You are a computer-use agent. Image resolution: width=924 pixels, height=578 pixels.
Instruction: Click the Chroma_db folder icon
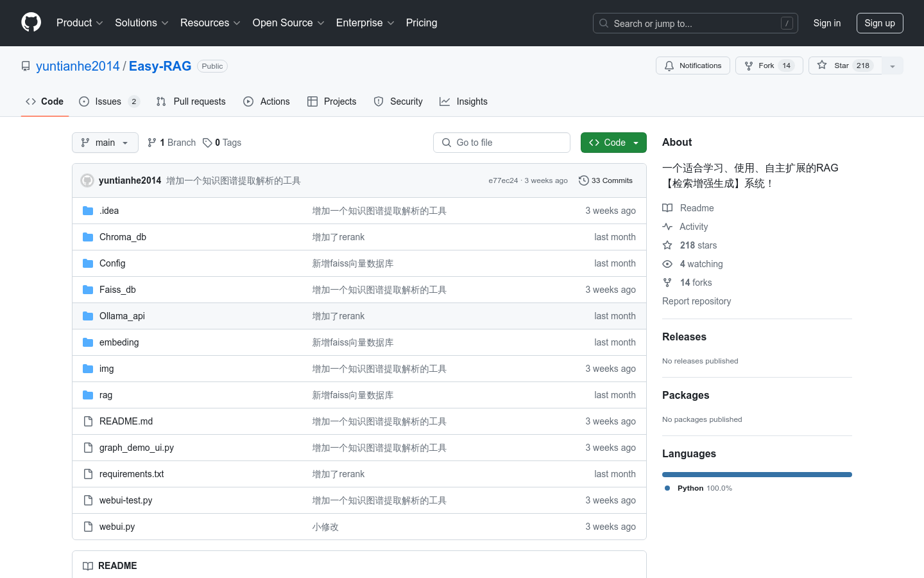(88, 237)
